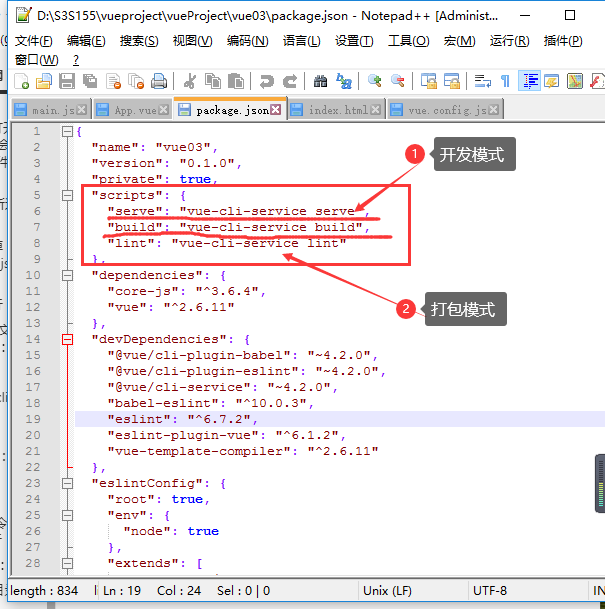The image size is (605, 609).
Task: Close the index.html tab
Action: 375,110
